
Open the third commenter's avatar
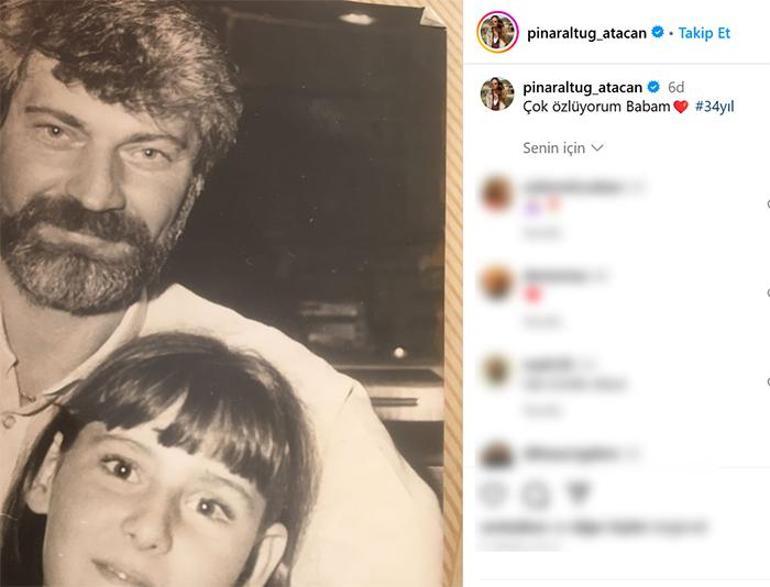pos(497,370)
